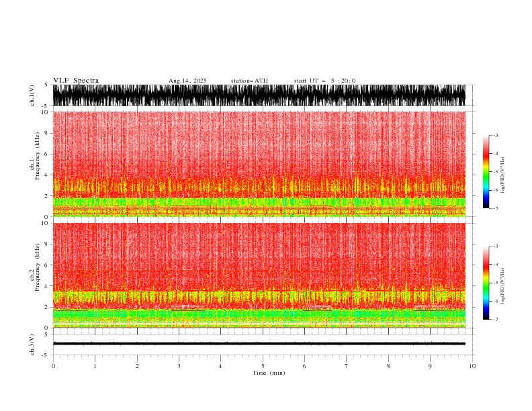Viewport: 532px width, 411px height.
Task: Click the time axis tick label "0"
Action: [x=53, y=366]
